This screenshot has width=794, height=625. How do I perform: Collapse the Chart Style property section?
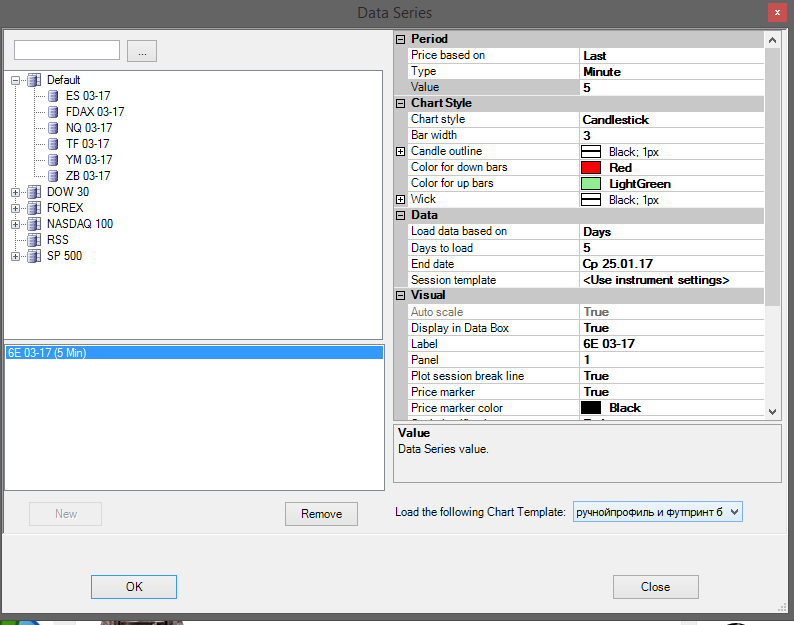[401, 103]
